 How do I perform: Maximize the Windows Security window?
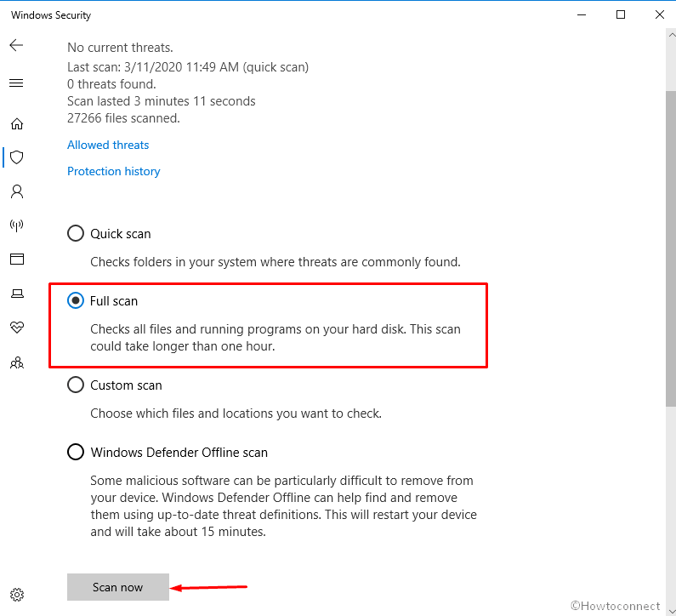tap(621, 14)
